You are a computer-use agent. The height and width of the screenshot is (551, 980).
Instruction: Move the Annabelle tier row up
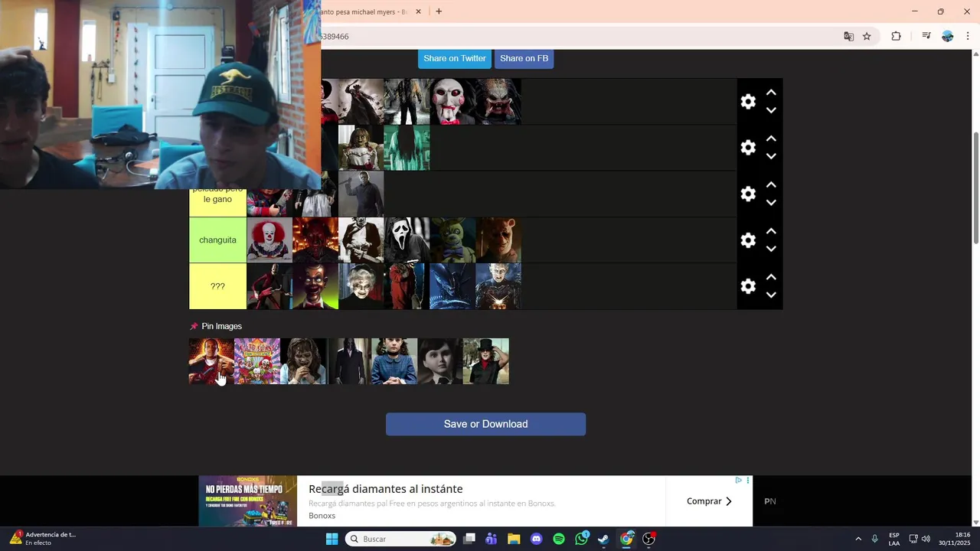click(771, 139)
